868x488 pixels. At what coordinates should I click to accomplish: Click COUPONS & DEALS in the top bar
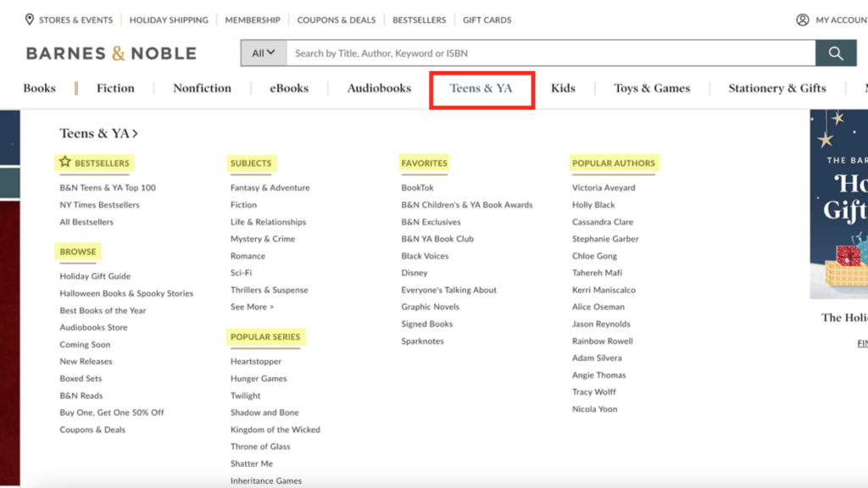(x=337, y=19)
